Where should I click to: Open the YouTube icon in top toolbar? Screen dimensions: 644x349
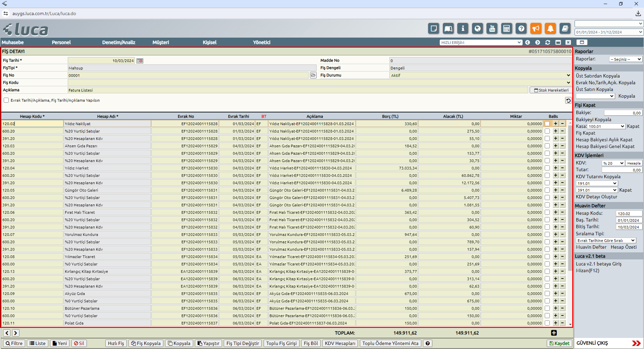tap(492, 29)
